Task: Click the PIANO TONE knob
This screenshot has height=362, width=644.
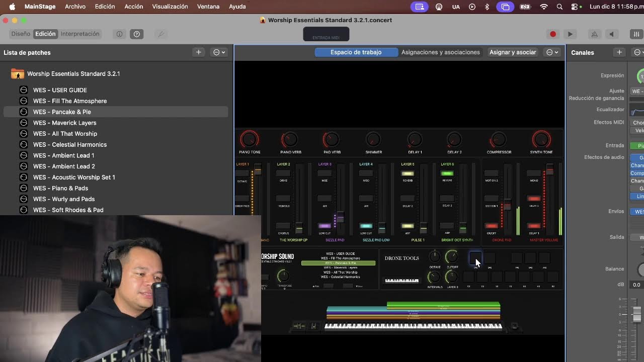Action: (x=249, y=139)
